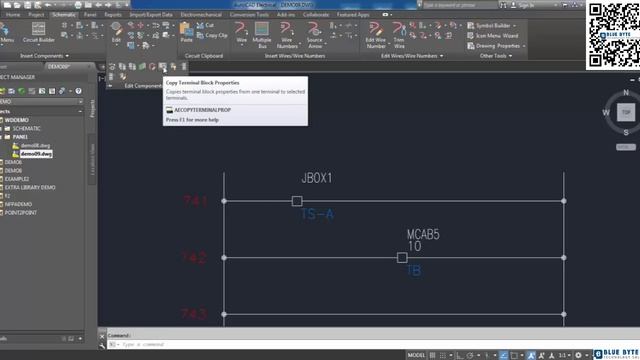640x360 pixels.
Task: Open the Electromechanical ribbon tab
Action: click(201, 15)
